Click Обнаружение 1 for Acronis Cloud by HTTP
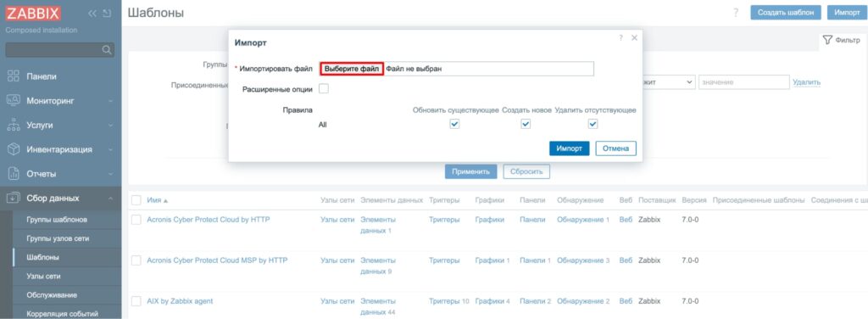This screenshot has width=868, height=319. pos(583,220)
